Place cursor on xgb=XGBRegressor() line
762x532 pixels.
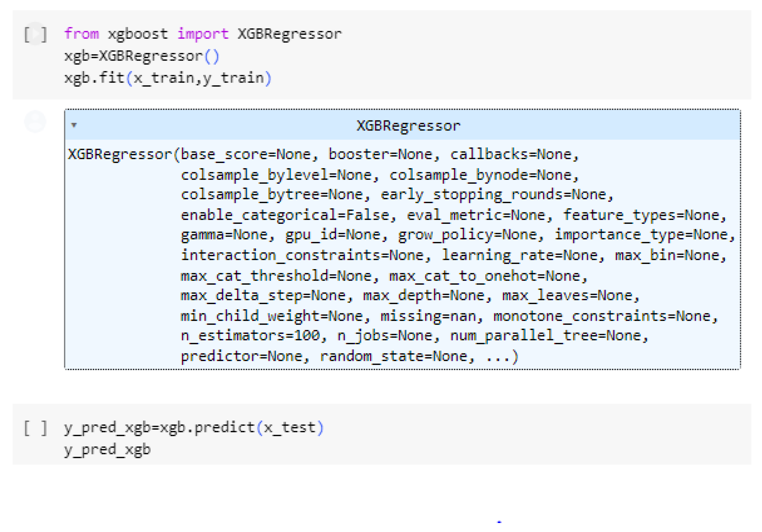(142, 56)
